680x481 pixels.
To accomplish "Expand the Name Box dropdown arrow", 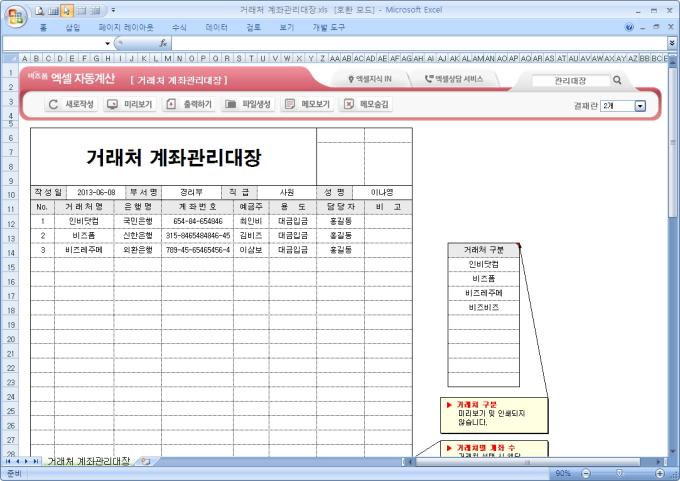I will [x=107, y=43].
